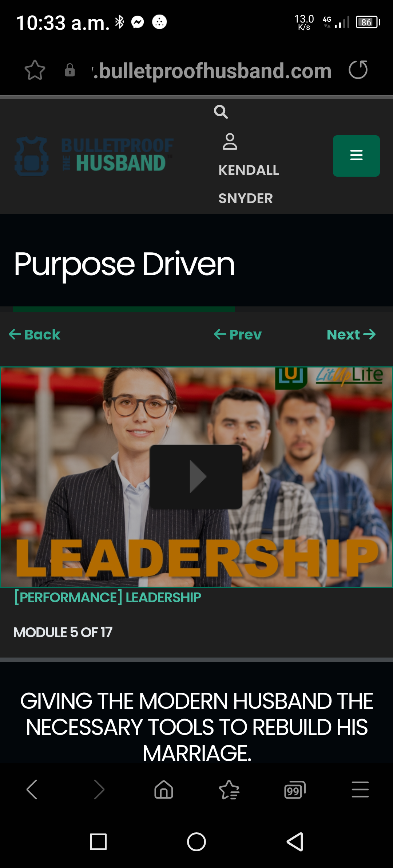
Task: Reload the page with refresh icon
Action: (358, 70)
